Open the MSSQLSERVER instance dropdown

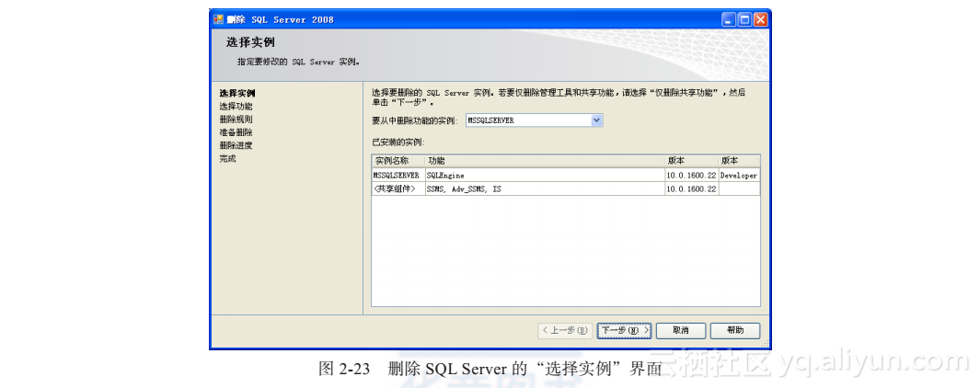tap(597, 120)
